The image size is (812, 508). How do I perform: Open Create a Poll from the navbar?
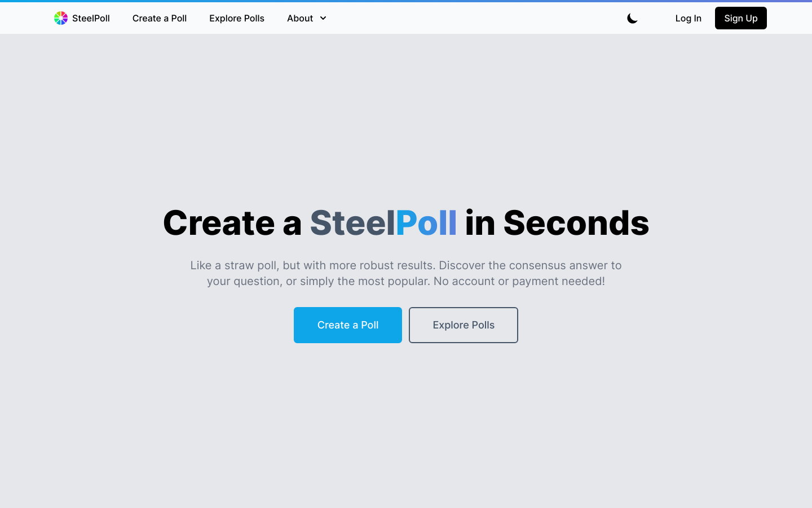[159, 18]
